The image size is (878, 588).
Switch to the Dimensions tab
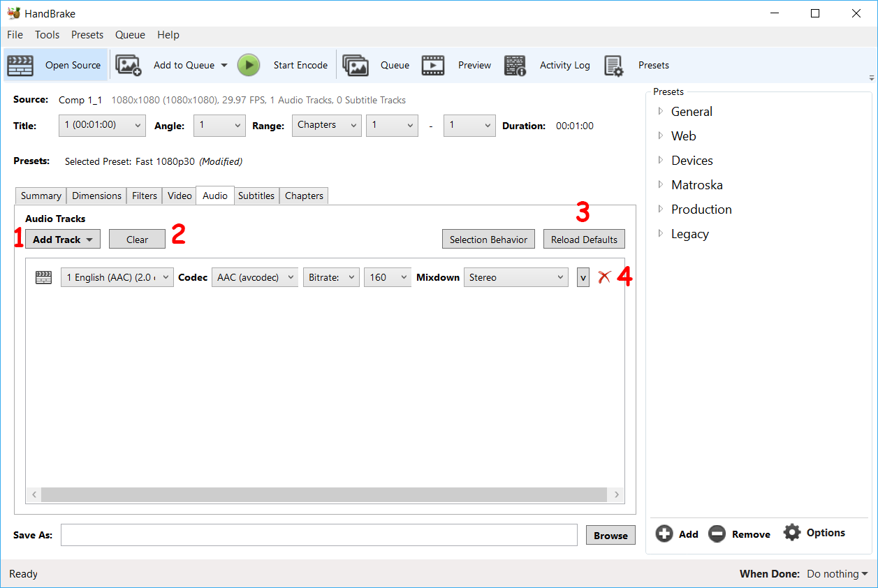click(97, 196)
